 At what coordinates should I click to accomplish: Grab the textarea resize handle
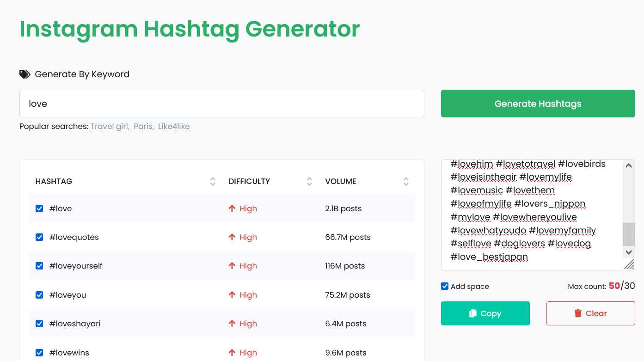(630, 264)
